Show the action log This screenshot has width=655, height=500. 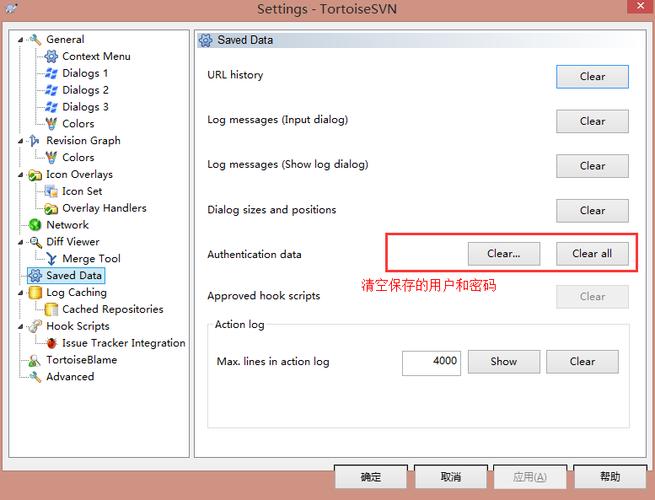tap(504, 362)
